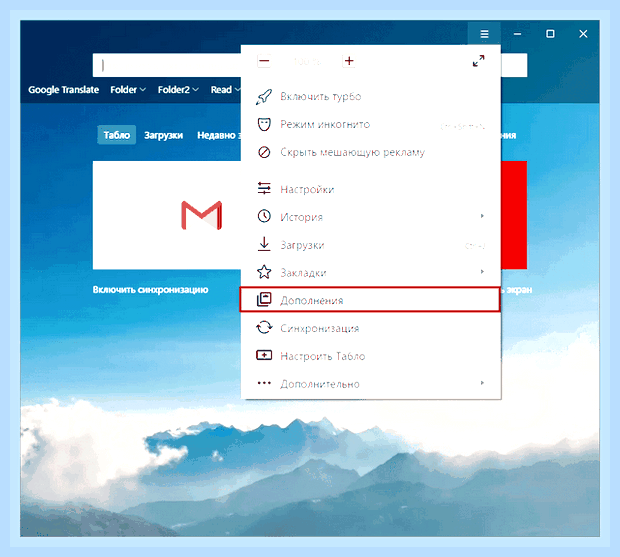The image size is (620, 557).
Task: Open the red tile on Tableau
Action: coord(514,215)
